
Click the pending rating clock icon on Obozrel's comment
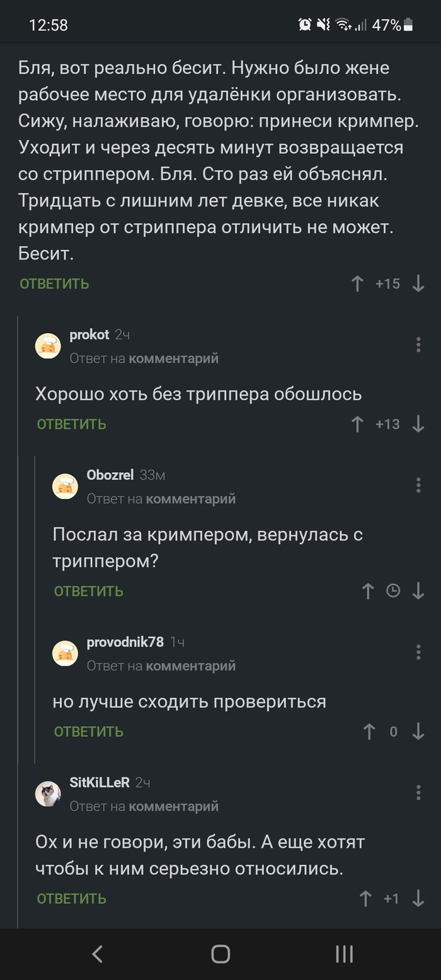pyautogui.click(x=393, y=591)
